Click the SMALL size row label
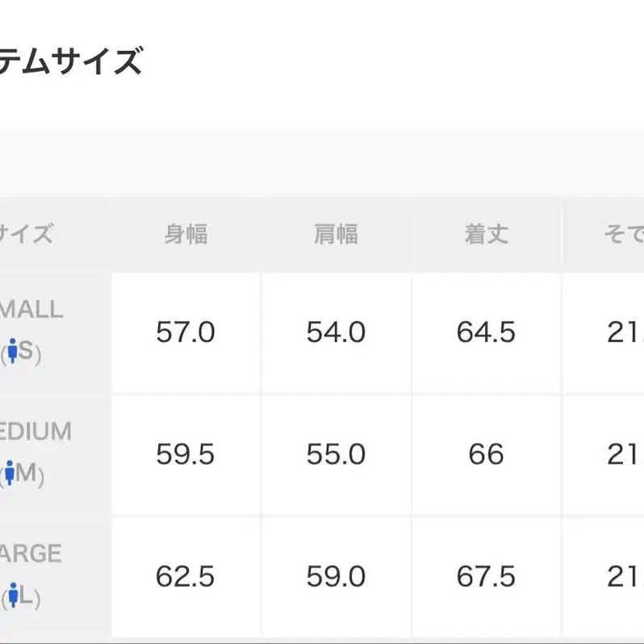 tap(31, 310)
